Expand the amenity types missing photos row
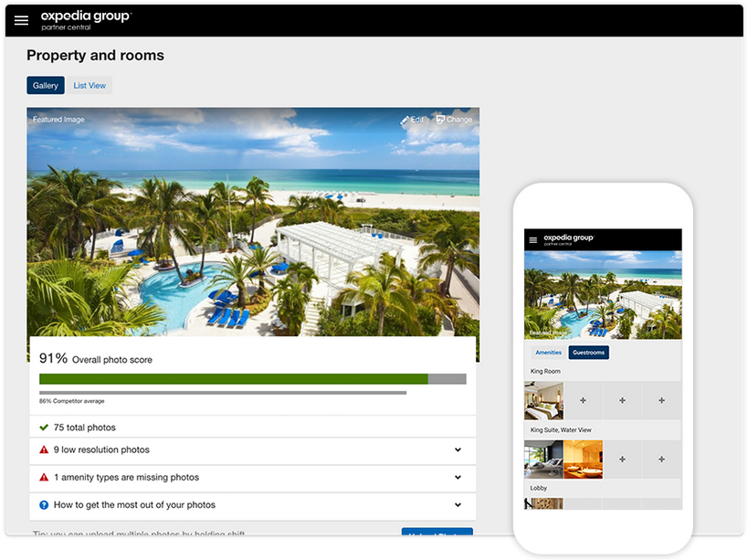This screenshot has width=748, height=560. tap(458, 478)
